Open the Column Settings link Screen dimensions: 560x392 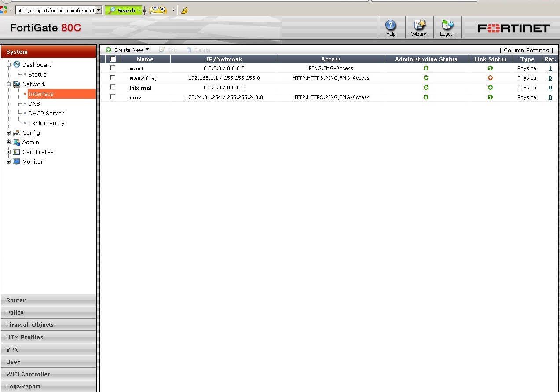click(526, 50)
